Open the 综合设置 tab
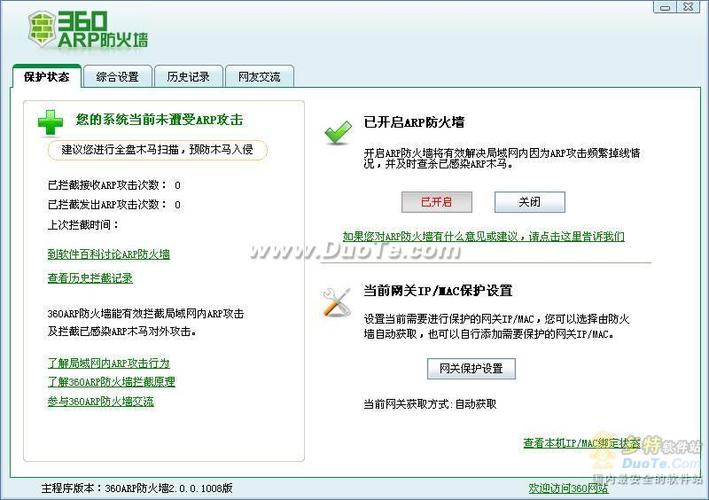 pyautogui.click(x=118, y=77)
